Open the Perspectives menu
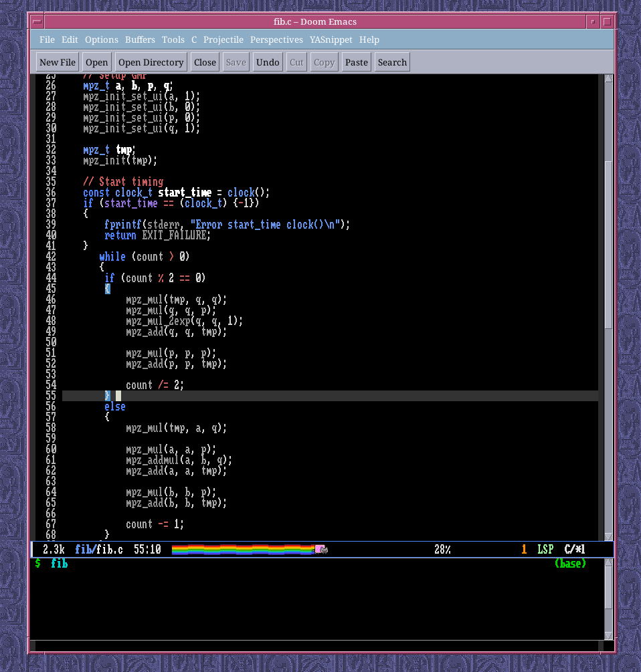The height and width of the screenshot is (672, 641). 276,39
